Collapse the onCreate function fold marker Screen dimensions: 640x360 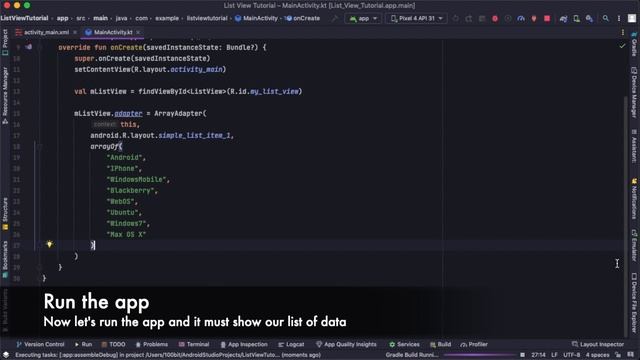point(40,47)
